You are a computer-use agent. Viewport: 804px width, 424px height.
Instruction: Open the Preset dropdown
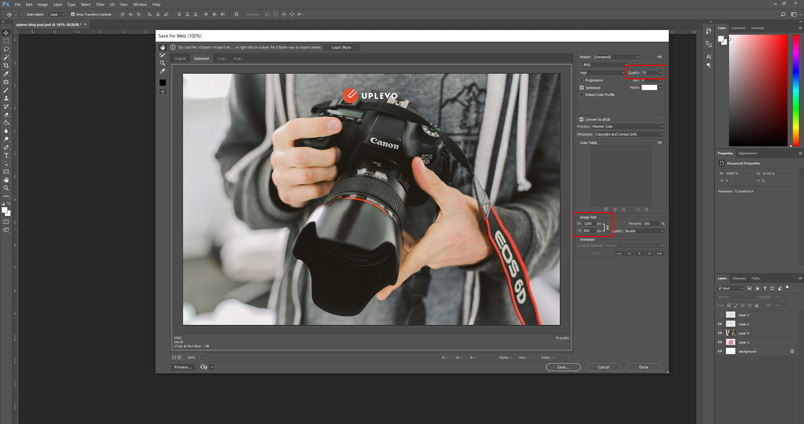pos(616,57)
